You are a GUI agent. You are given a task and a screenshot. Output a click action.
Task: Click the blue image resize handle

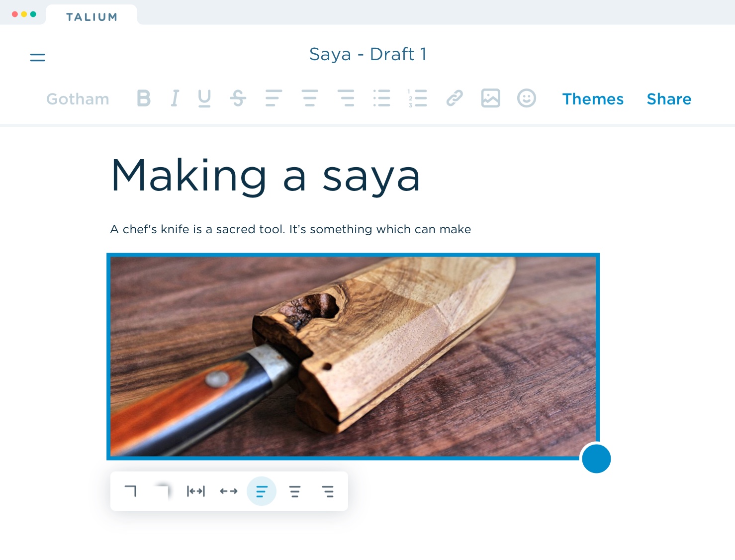click(596, 459)
